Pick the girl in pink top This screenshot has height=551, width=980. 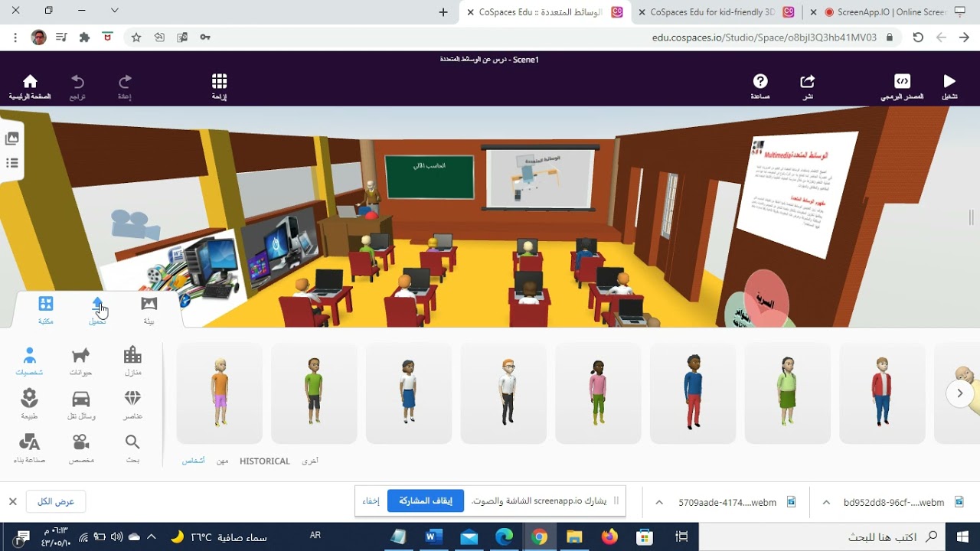(598, 393)
